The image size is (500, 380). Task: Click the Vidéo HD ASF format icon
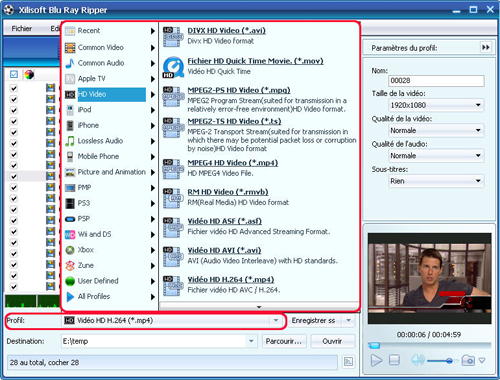coord(173,227)
